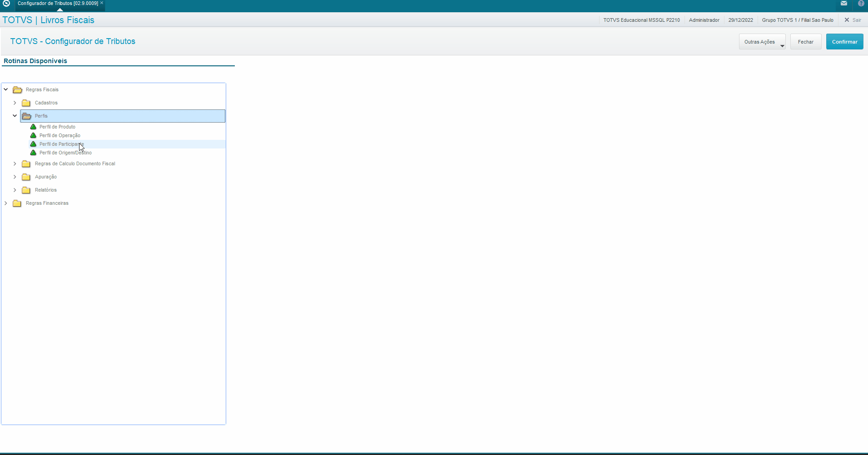The width and height of the screenshot is (868, 455).
Task: Click the Administrador user label
Action: coord(704,20)
